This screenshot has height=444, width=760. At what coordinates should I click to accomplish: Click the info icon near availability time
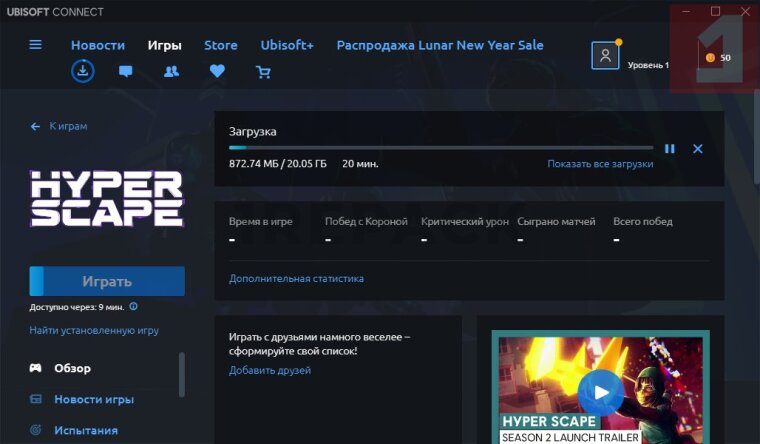coord(134,307)
